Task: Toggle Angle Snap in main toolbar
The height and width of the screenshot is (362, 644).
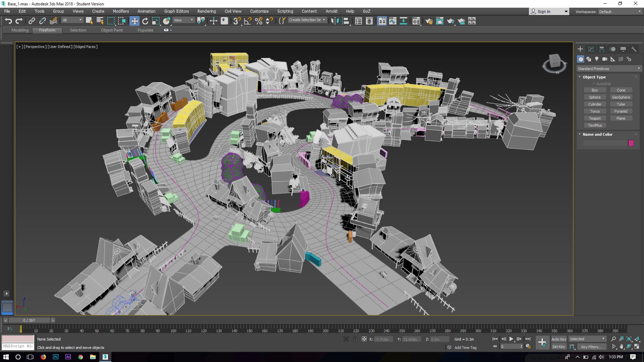Action: [x=248, y=21]
